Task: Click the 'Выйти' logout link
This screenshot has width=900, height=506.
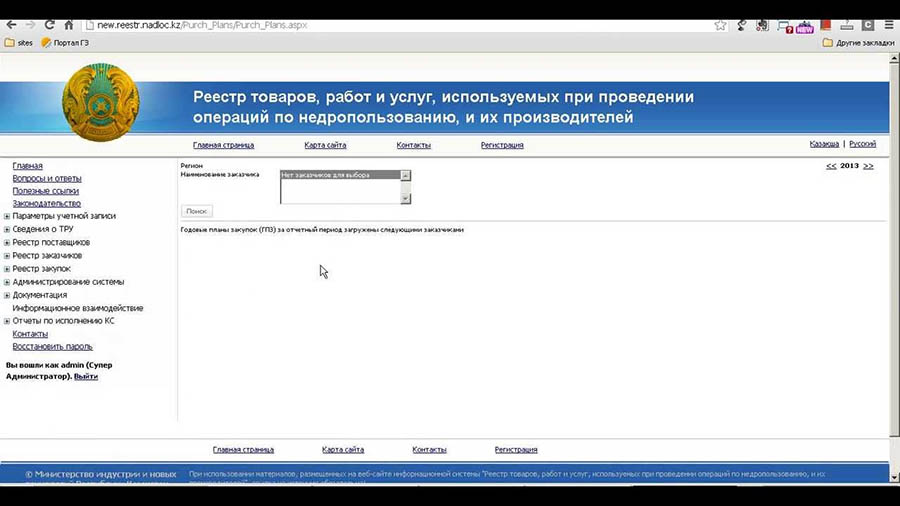Action: click(x=86, y=377)
